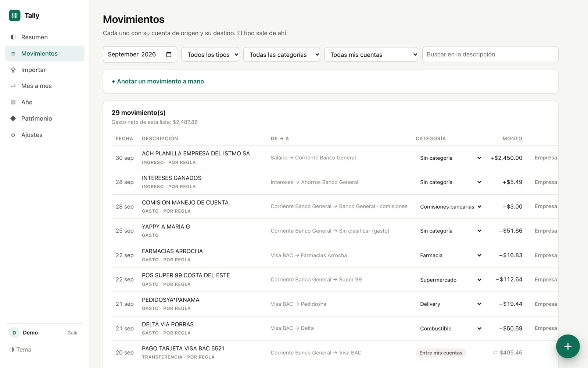Toggle the Tema theme switch

click(20, 350)
